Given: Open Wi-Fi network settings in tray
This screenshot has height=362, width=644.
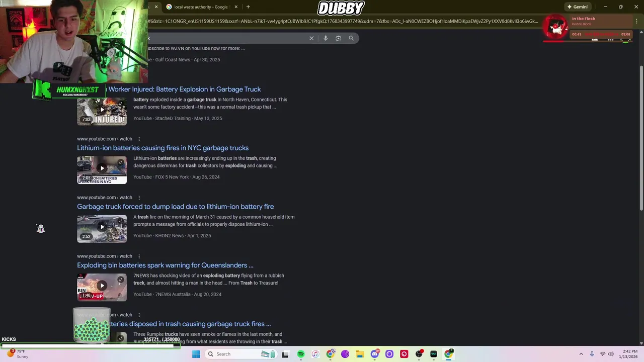Looking at the screenshot, I should (603, 354).
